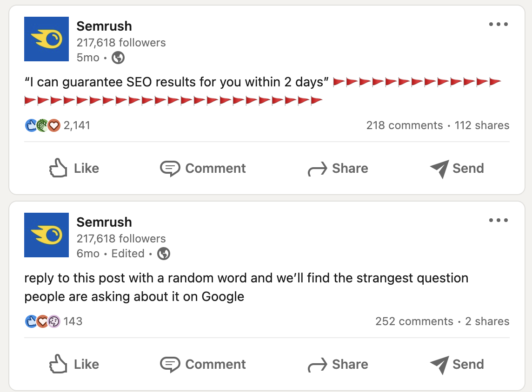Click the 'Semrush' name on the second post
This screenshot has width=532, height=392.
[104, 222]
